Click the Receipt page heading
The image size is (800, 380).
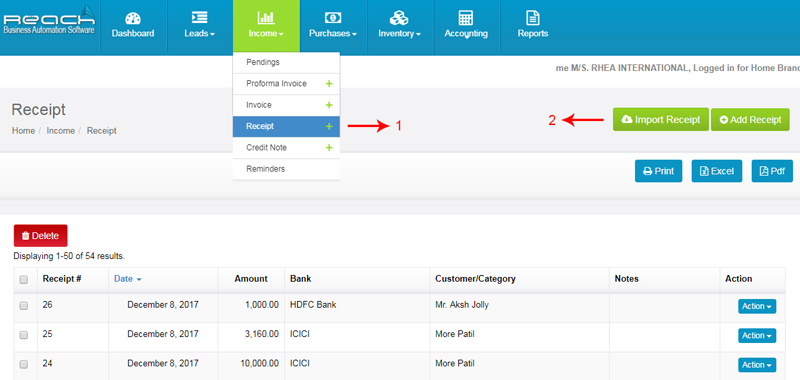pyautogui.click(x=39, y=110)
